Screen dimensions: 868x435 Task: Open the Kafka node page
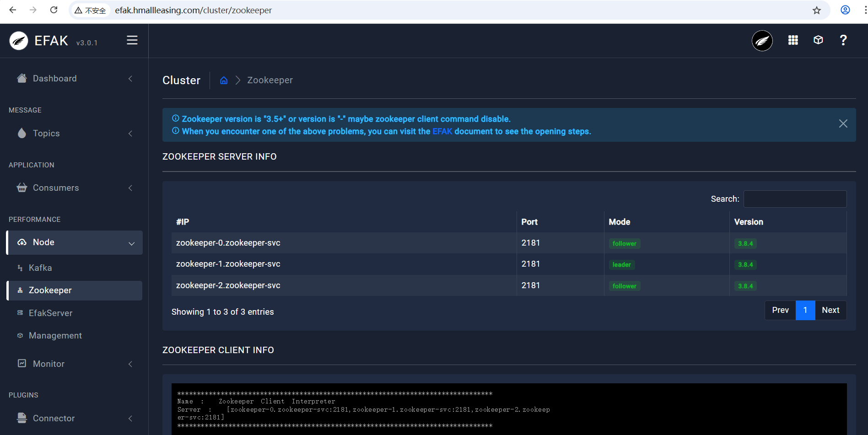40,268
